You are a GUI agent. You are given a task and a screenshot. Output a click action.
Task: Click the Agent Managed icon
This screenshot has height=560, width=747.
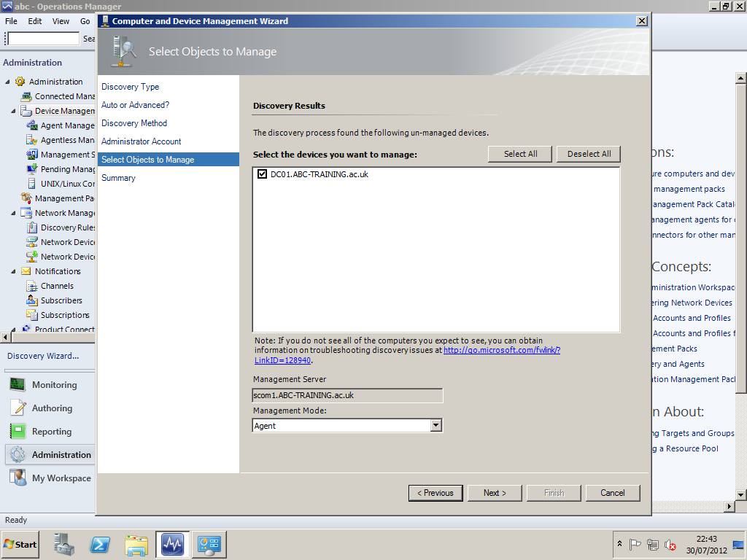coord(32,125)
